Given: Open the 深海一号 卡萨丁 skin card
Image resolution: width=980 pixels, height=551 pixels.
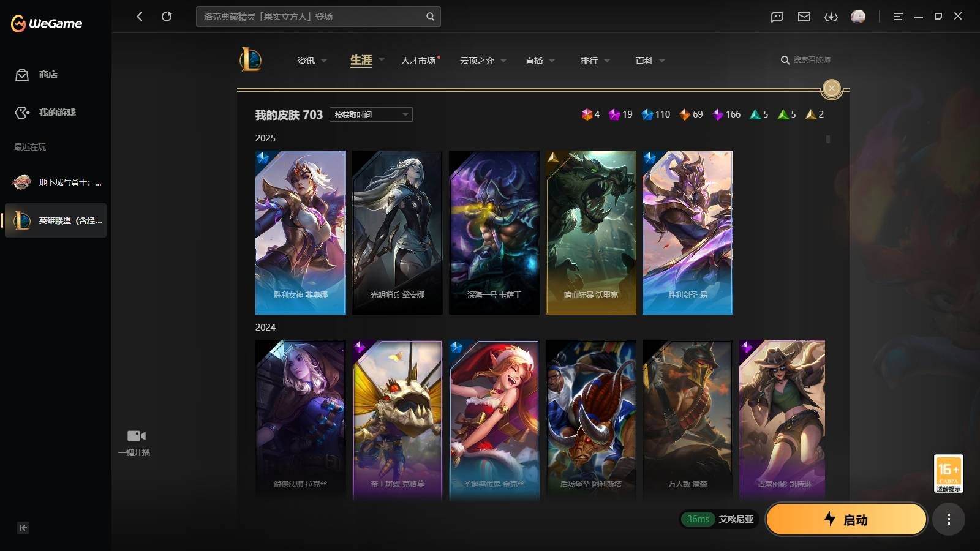Looking at the screenshot, I should 494,233.
